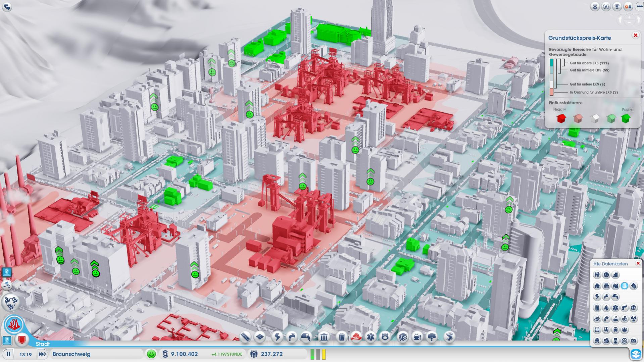Viewport: 644px width, 362px height.
Task: Open the friends/Origin menu
Action: (628, 7)
